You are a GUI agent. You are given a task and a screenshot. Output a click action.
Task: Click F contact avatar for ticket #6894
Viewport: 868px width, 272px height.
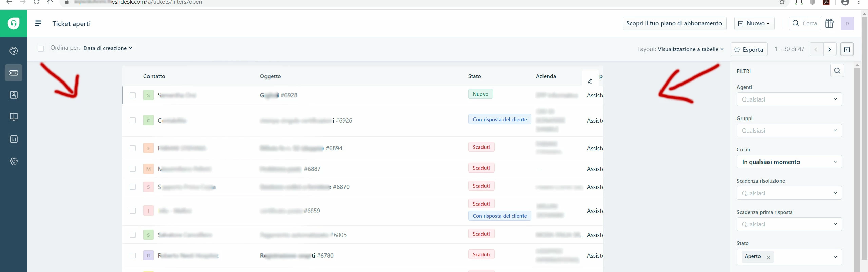148,148
